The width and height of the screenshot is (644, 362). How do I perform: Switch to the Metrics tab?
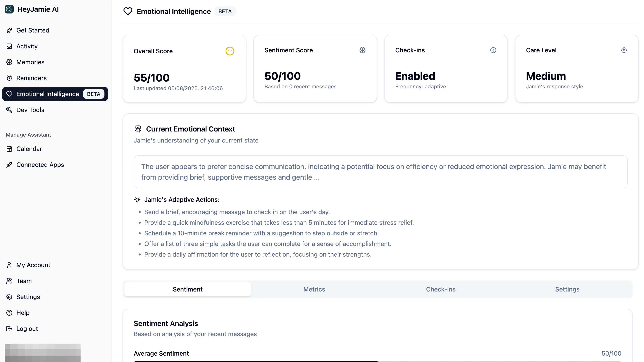click(x=314, y=289)
